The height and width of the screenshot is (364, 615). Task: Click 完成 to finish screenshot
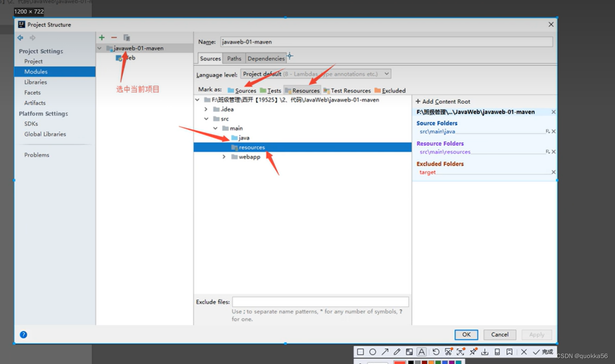click(x=543, y=352)
